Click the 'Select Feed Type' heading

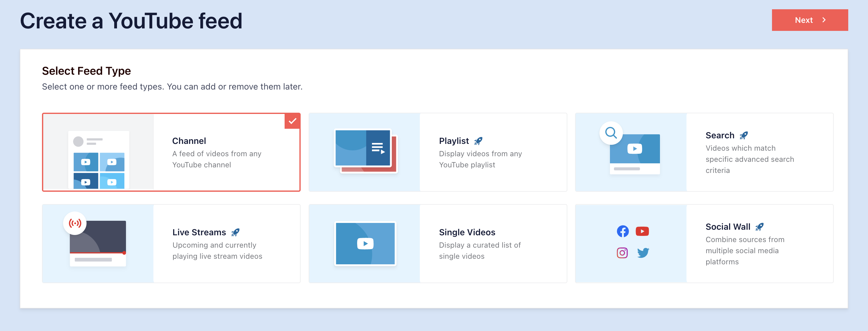(86, 71)
